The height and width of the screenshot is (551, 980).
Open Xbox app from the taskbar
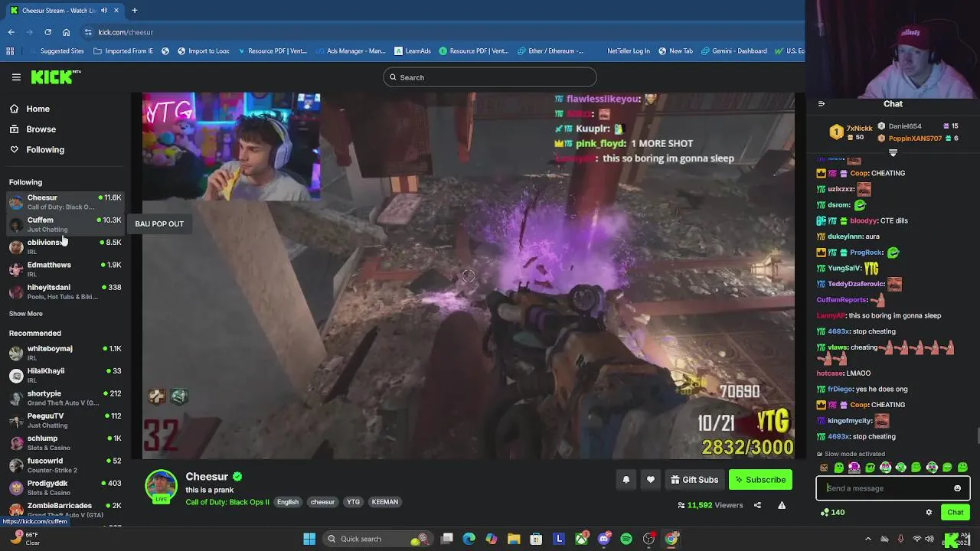click(x=582, y=539)
